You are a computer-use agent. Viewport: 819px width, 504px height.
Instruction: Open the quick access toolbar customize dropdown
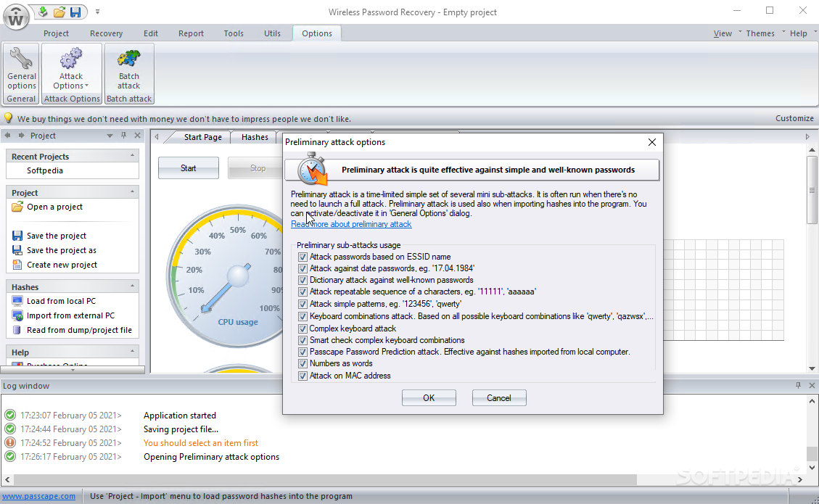tap(97, 12)
